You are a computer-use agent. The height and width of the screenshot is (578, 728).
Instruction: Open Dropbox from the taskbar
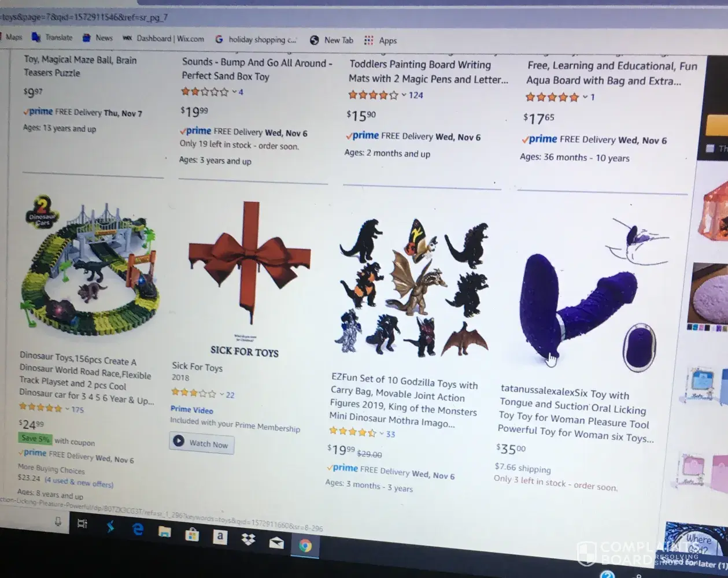click(x=249, y=540)
